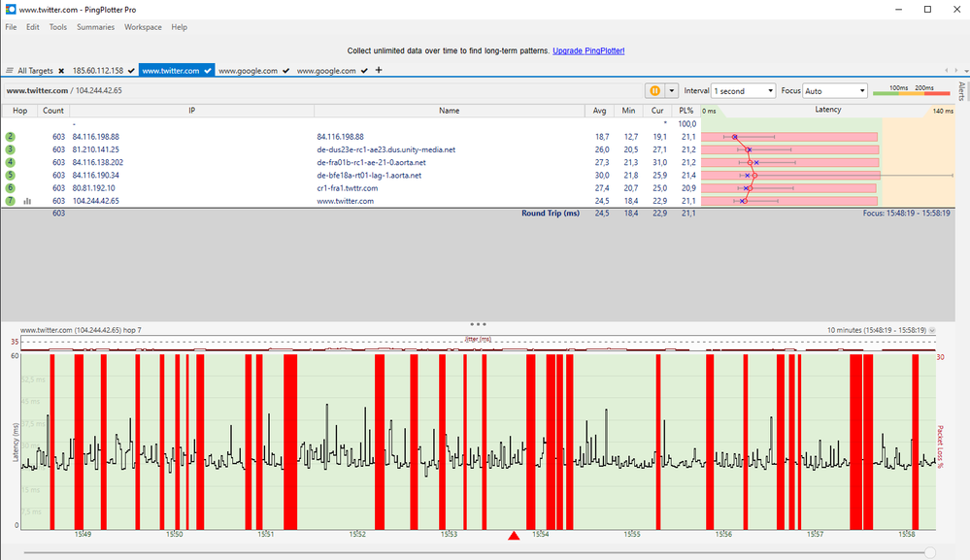Pause the trace with the orange pause button
This screenshot has width=970, height=560.
pos(654,91)
